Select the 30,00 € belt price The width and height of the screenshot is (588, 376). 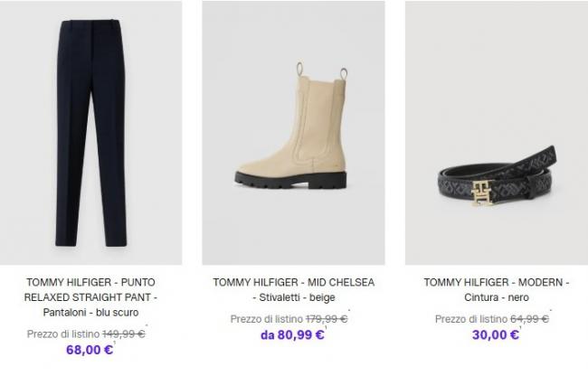495,334
